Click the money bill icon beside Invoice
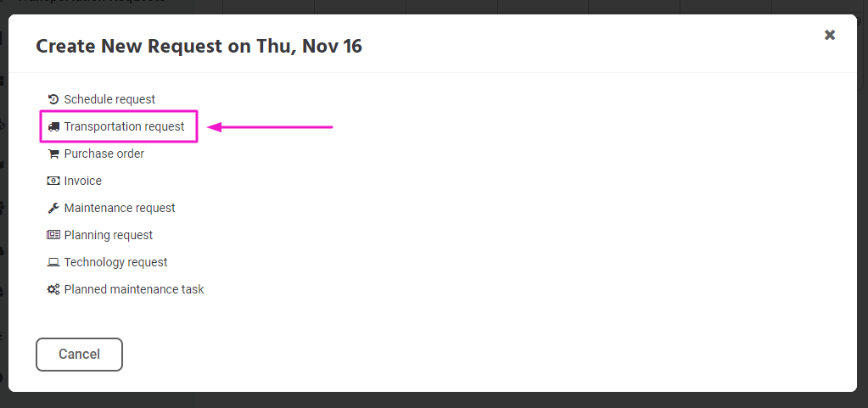 pyautogui.click(x=53, y=181)
